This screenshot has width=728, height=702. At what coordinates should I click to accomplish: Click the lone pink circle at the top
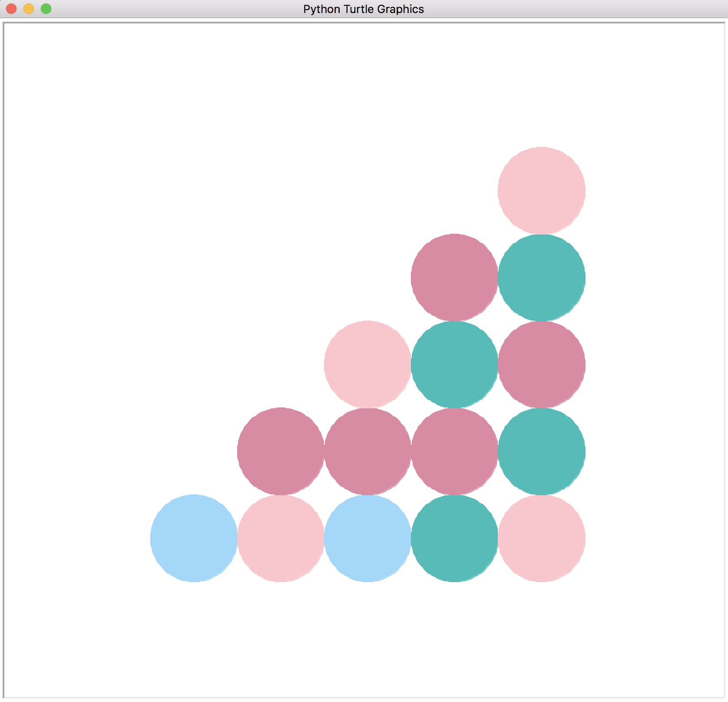(x=542, y=190)
